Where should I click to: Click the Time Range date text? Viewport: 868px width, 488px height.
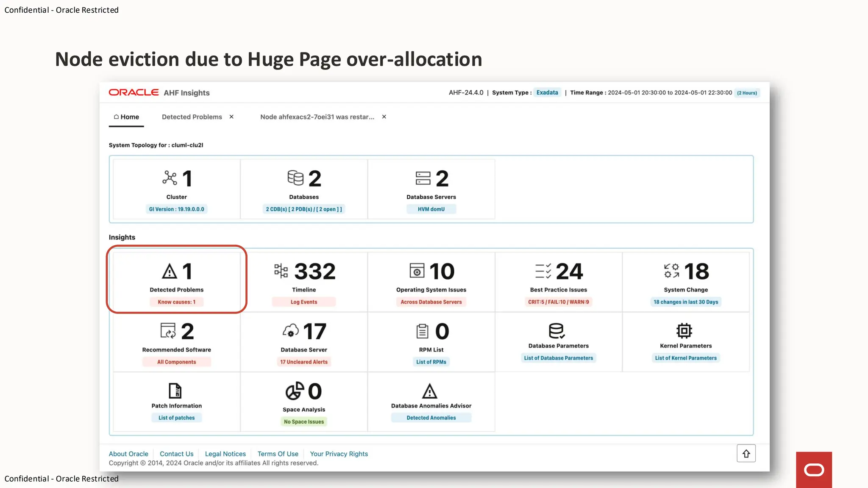click(x=670, y=93)
